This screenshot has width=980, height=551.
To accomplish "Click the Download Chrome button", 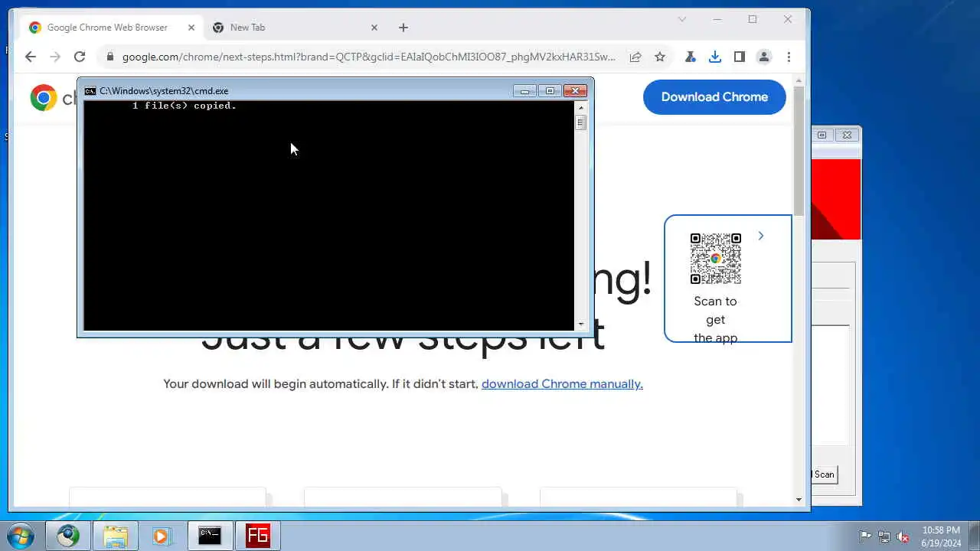I will pyautogui.click(x=714, y=97).
